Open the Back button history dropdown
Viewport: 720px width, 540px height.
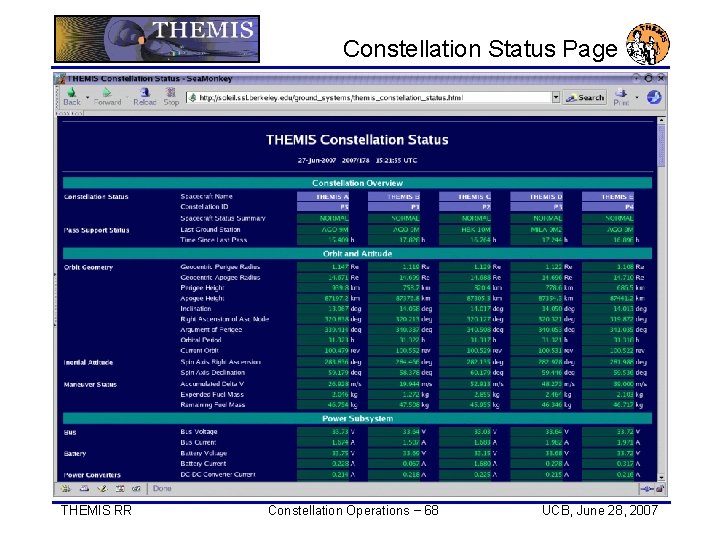87,97
